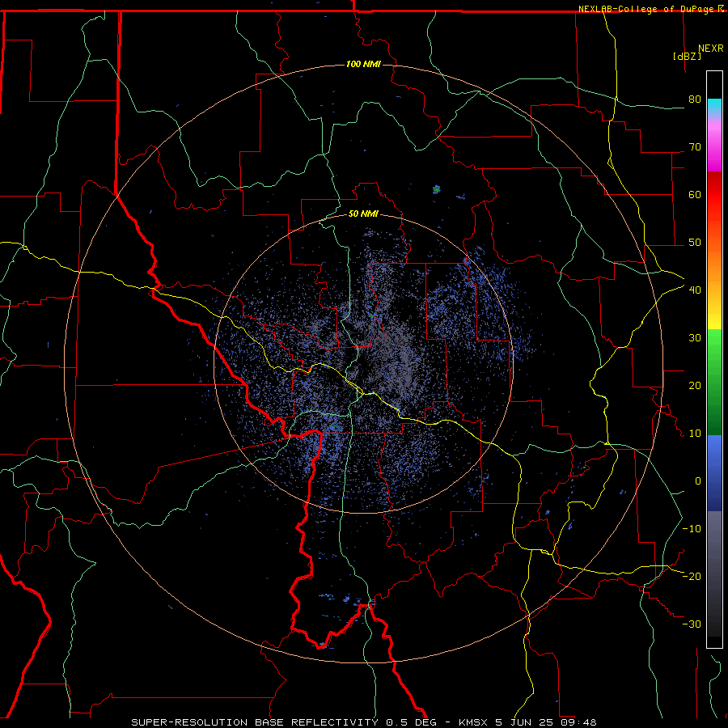The image size is (728, 728).
Task: Click the "[dBZ]" legend unit label
Action: 687,56
